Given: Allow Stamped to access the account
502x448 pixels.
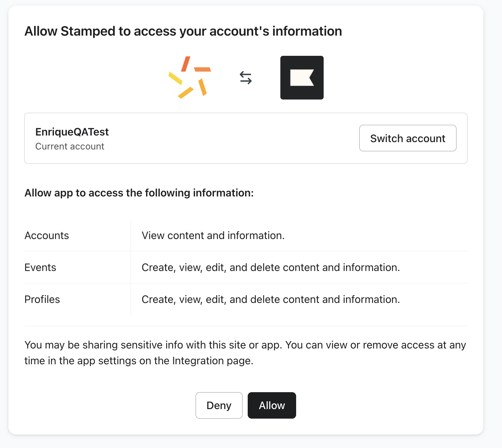Looking at the screenshot, I should [272, 405].
